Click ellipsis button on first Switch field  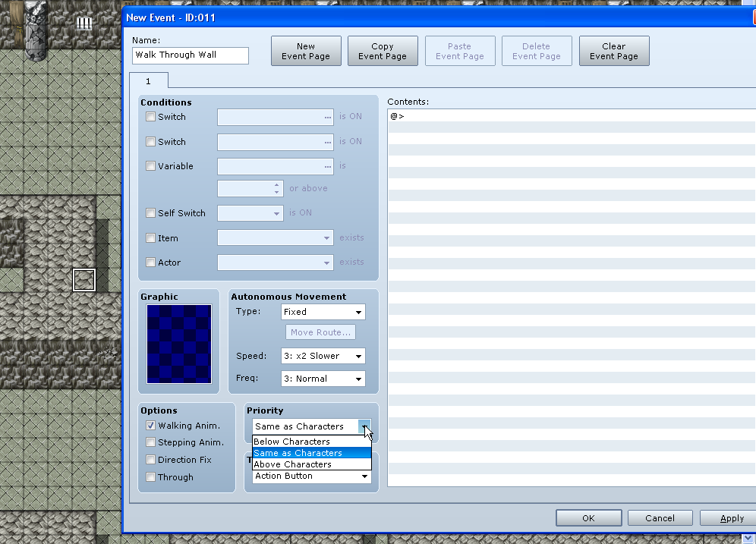pyautogui.click(x=327, y=118)
